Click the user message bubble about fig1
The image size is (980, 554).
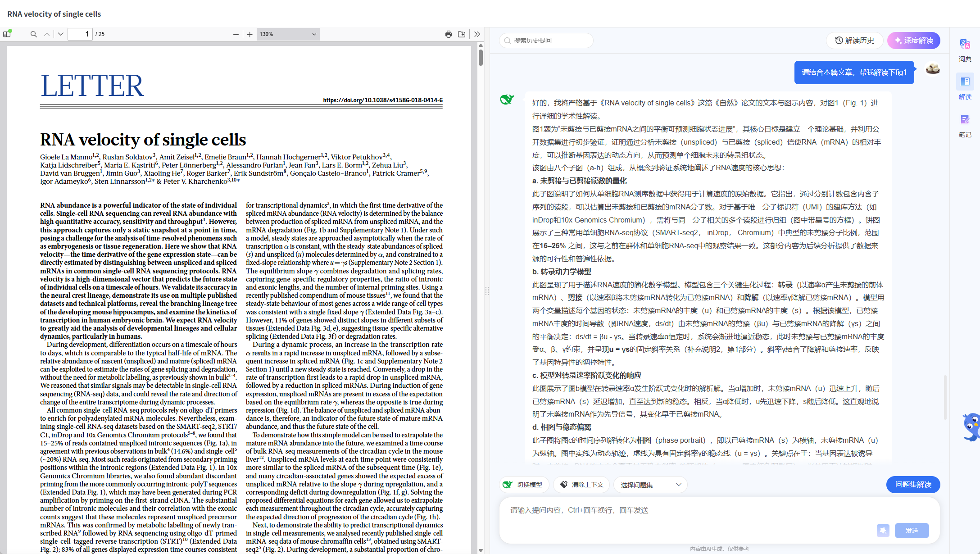(854, 73)
